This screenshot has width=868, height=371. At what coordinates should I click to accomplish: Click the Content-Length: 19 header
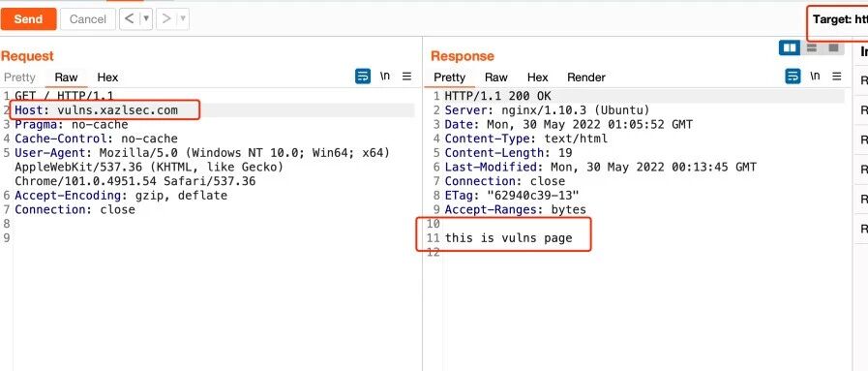508,153
